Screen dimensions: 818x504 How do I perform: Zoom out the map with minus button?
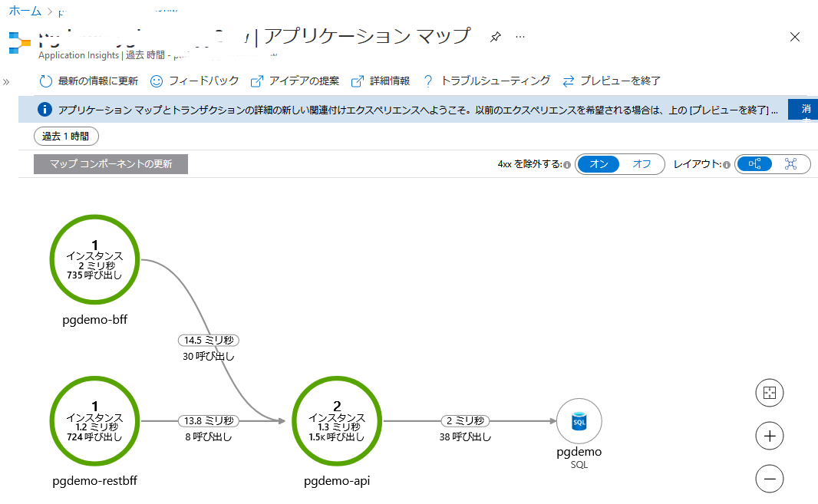pyautogui.click(x=770, y=479)
